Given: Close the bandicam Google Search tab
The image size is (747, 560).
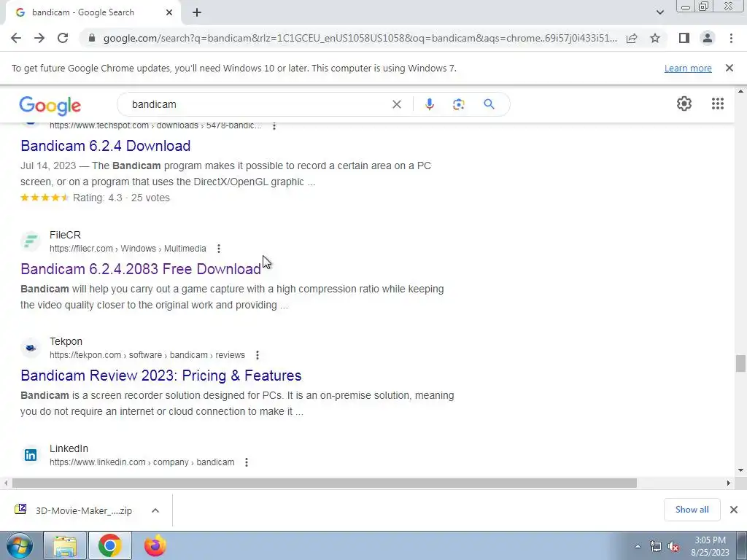Looking at the screenshot, I should coord(169,12).
